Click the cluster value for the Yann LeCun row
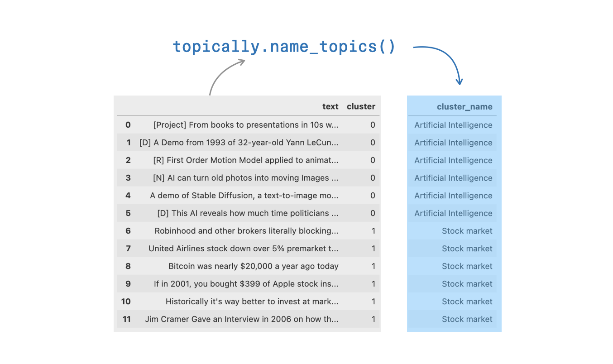 (x=373, y=143)
